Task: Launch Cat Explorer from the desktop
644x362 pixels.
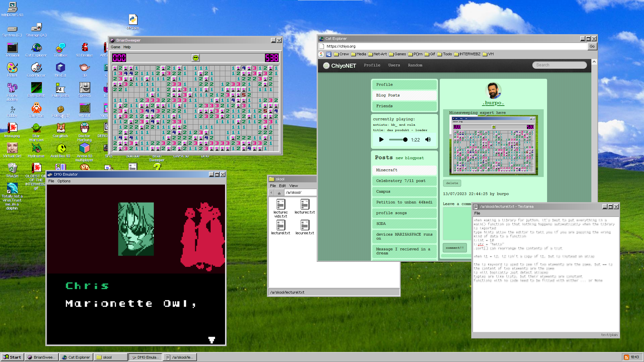Action: (36, 50)
